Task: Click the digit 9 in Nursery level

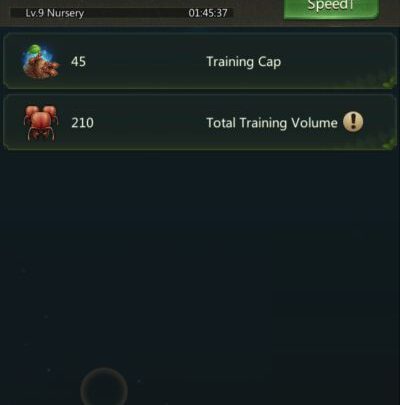Action: click(x=41, y=13)
